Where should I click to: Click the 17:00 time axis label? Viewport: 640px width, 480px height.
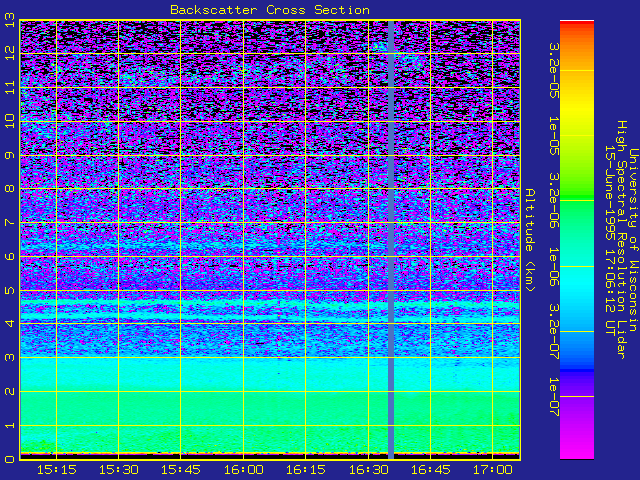[x=493, y=470]
